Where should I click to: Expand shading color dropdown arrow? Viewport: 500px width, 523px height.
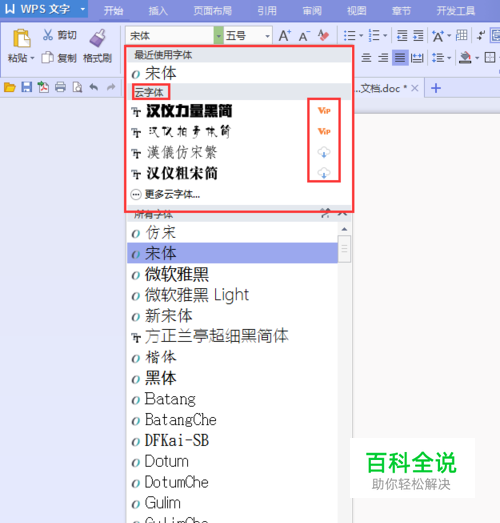[477, 58]
